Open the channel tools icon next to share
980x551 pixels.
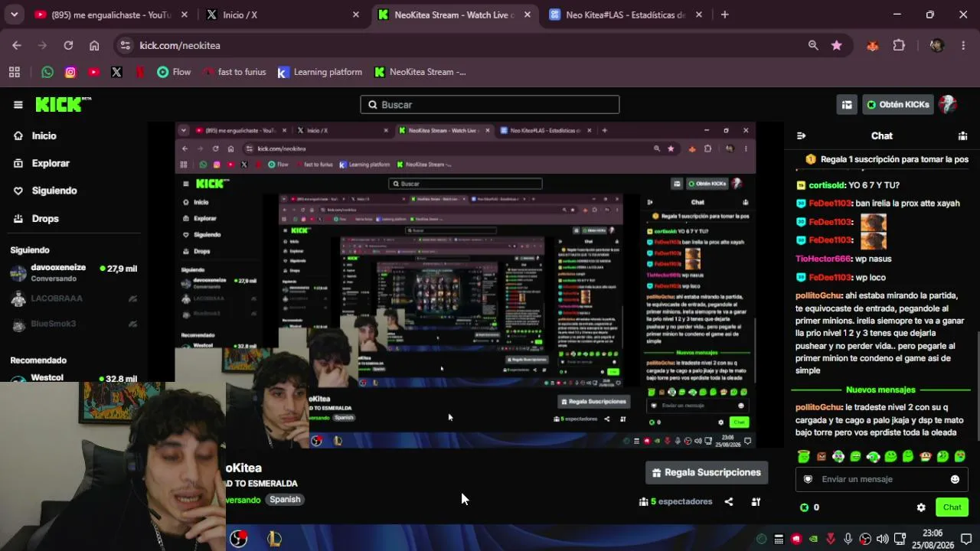[756, 502]
